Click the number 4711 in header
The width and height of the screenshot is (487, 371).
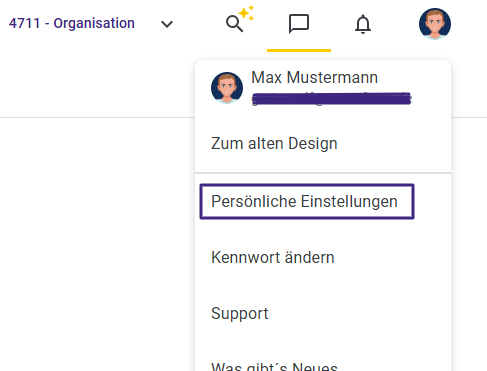tap(24, 24)
